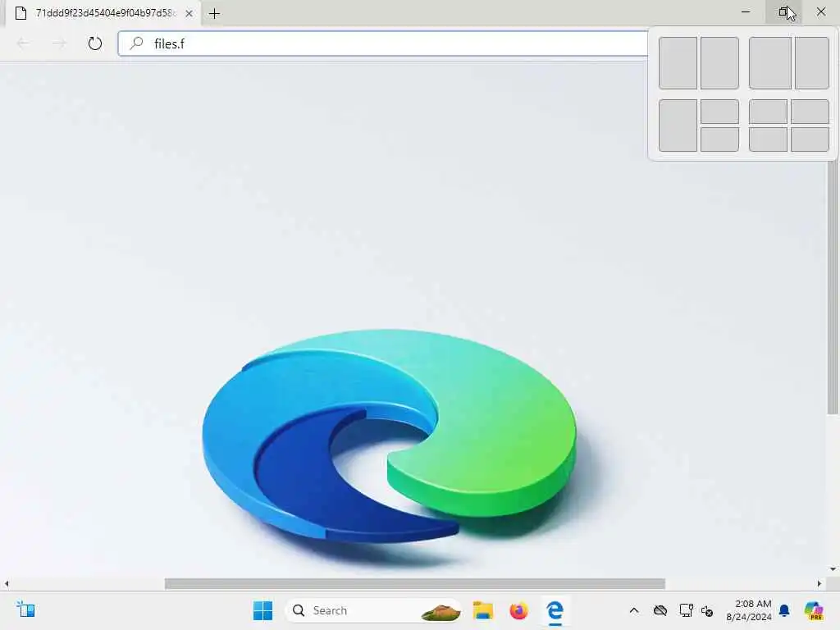
Task: Select top-left quadrant in four-grid layout
Action: [768, 112]
